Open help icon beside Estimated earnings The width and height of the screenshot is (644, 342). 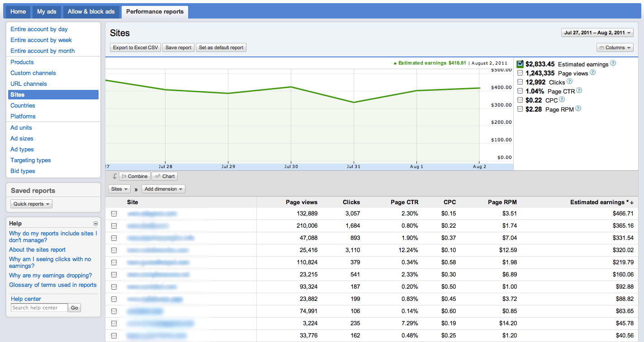613,63
